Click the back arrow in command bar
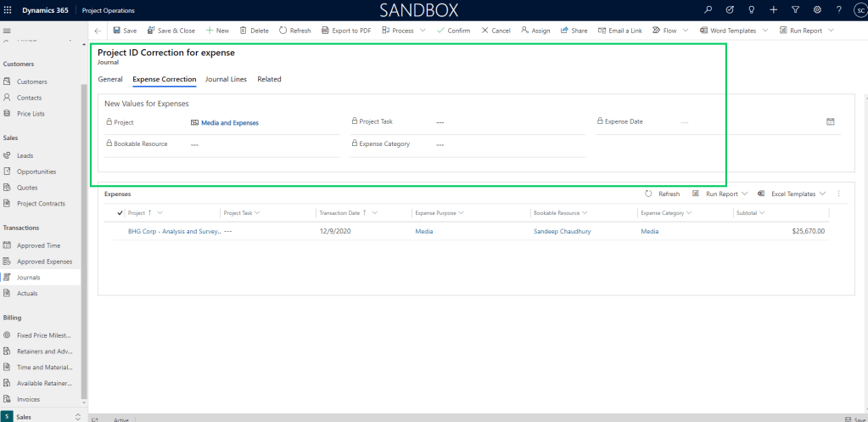 (98, 31)
